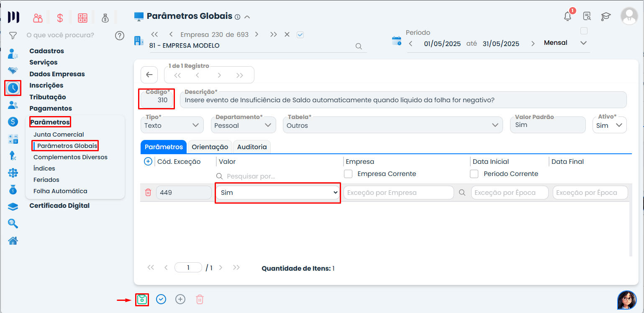Expand the Departamento dropdown
Screen dimensions: 644x313
(x=244, y=125)
